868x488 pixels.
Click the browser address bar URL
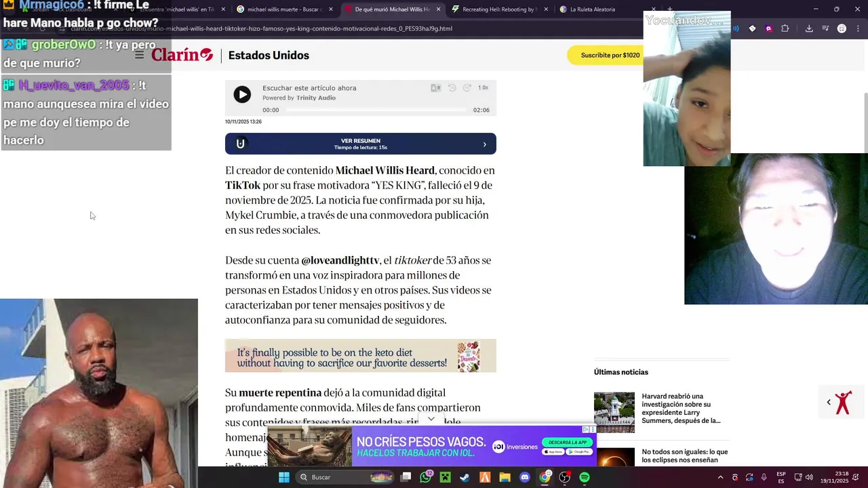tap(260, 28)
